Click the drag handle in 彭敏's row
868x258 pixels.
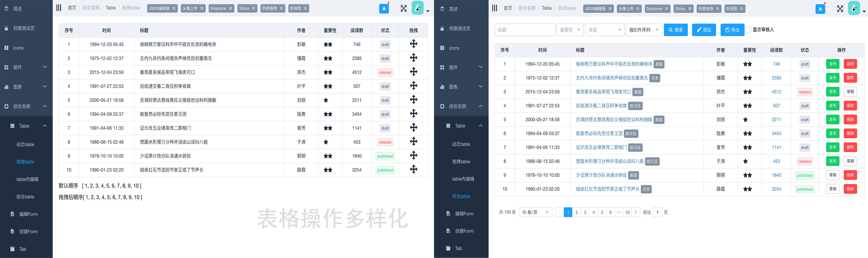tap(413, 44)
